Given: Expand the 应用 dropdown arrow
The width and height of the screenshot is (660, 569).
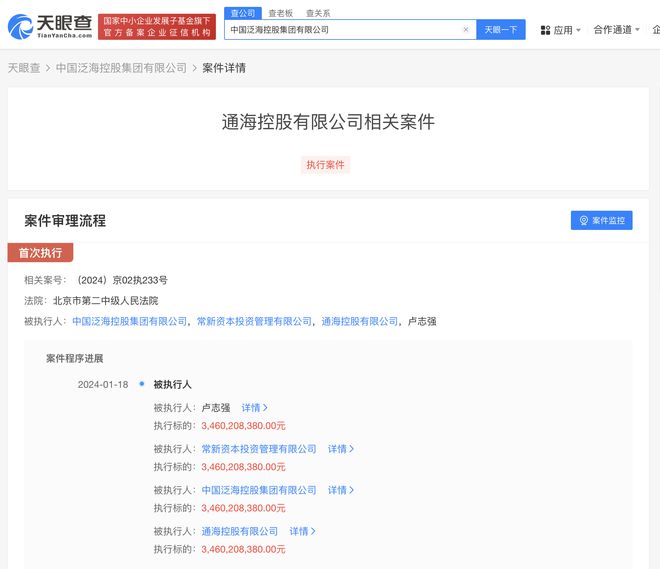Looking at the screenshot, I should pos(578,30).
